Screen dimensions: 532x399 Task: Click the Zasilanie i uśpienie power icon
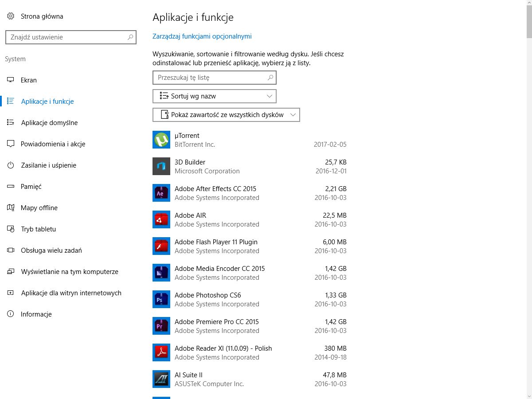coord(11,165)
